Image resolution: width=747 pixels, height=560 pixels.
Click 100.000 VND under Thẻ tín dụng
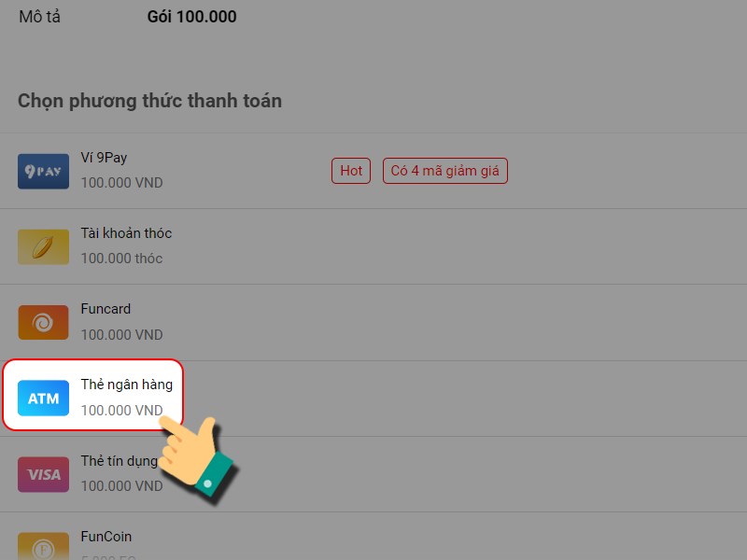(x=122, y=486)
